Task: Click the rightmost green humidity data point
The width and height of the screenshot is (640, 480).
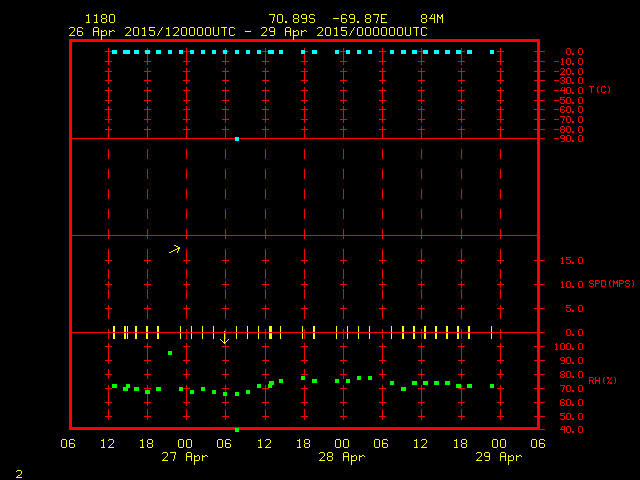Action: pos(492,385)
